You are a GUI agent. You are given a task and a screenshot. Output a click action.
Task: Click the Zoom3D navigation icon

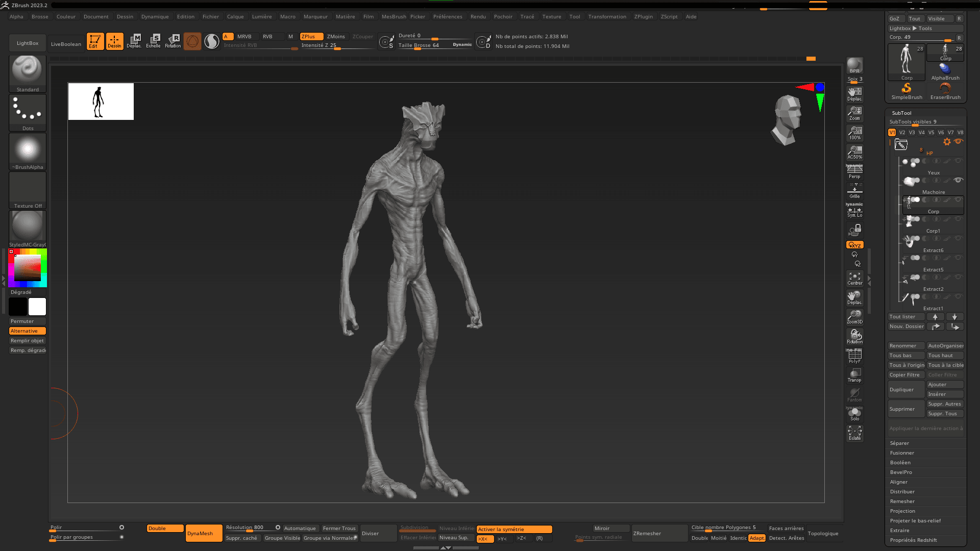coord(854,317)
